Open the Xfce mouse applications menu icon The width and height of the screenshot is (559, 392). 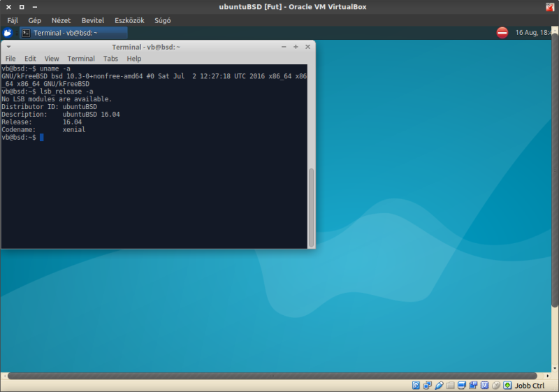coord(8,33)
